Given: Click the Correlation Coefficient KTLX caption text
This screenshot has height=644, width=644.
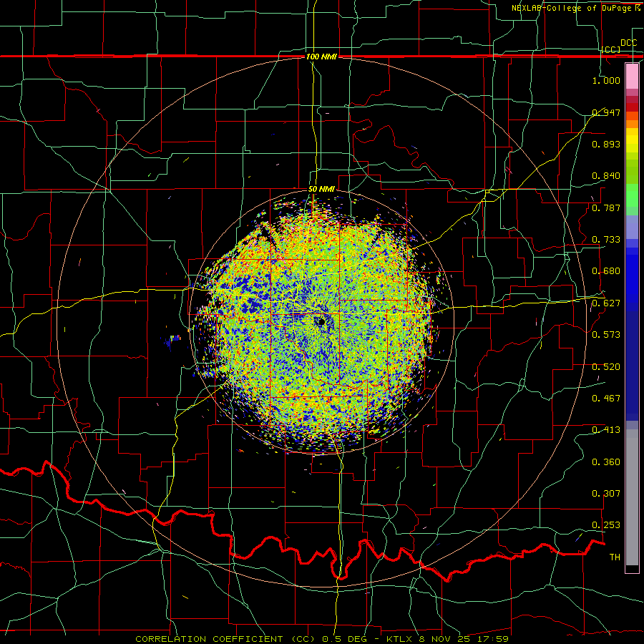Looking at the screenshot, I should pos(322,639).
